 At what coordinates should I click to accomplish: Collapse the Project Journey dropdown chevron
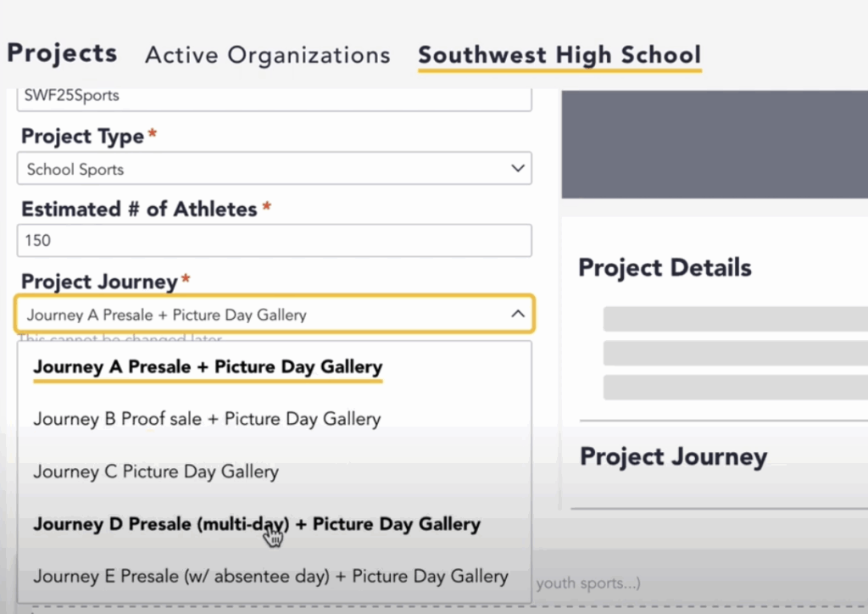pos(518,313)
